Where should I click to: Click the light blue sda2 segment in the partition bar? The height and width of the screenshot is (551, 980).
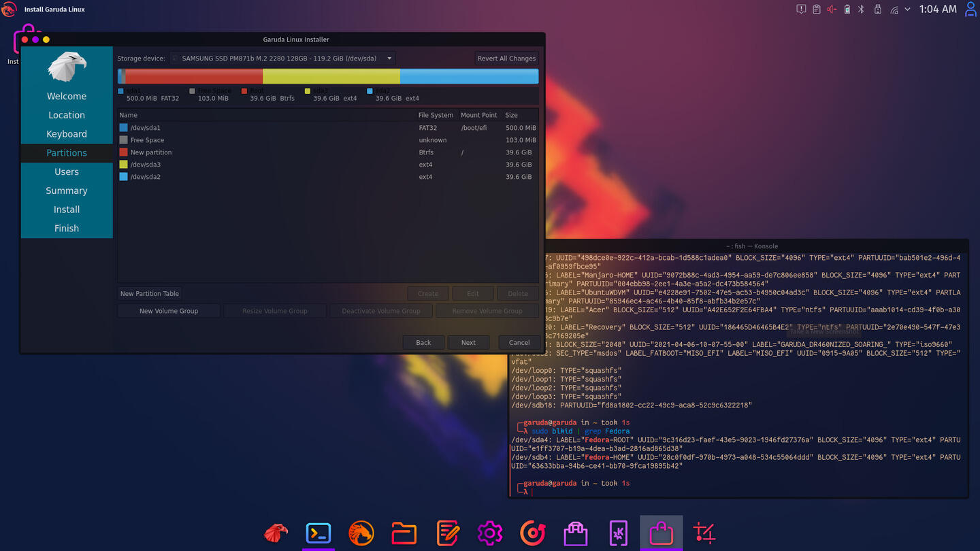(469, 76)
